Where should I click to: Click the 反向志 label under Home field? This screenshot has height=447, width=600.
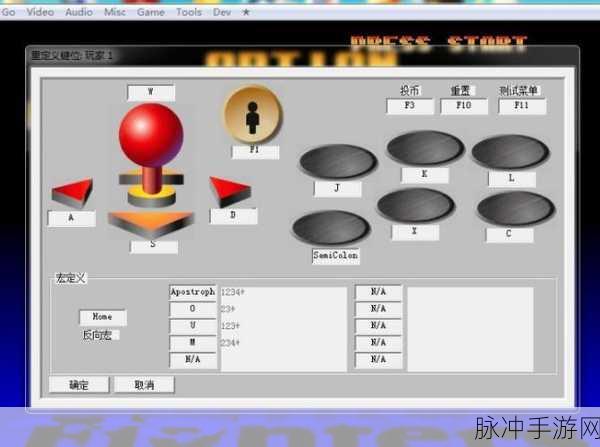[x=97, y=335]
